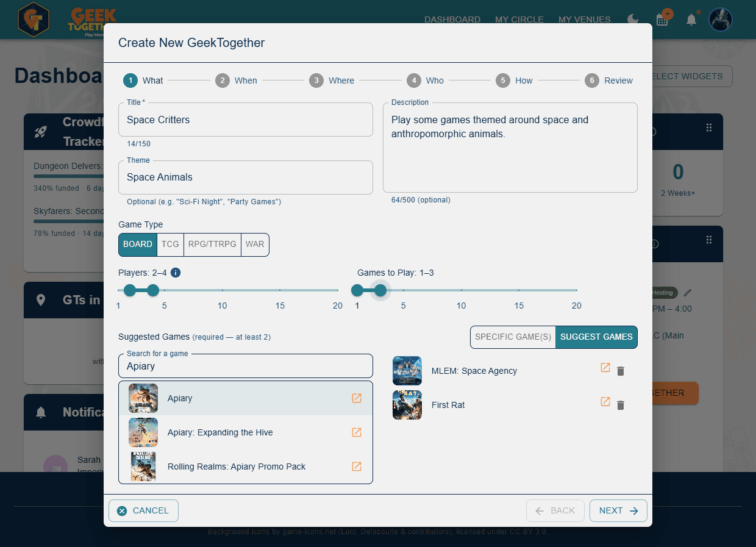
Task: Click the Theme input field
Action: (x=246, y=177)
